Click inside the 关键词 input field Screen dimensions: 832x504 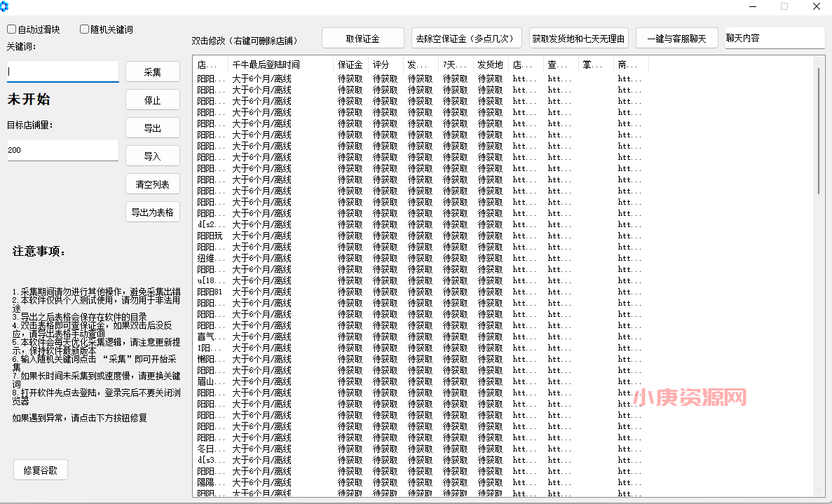pos(63,71)
